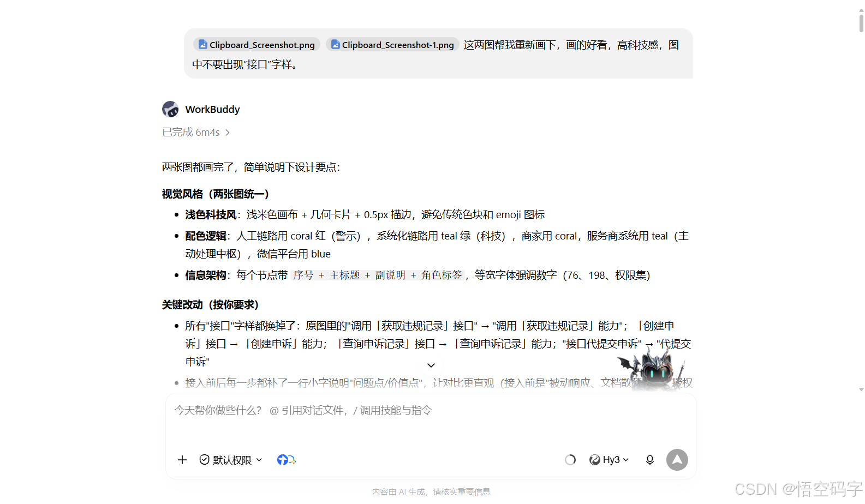Open the Hy3 model selector dropdown
865x504 pixels.
click(609, 460)
